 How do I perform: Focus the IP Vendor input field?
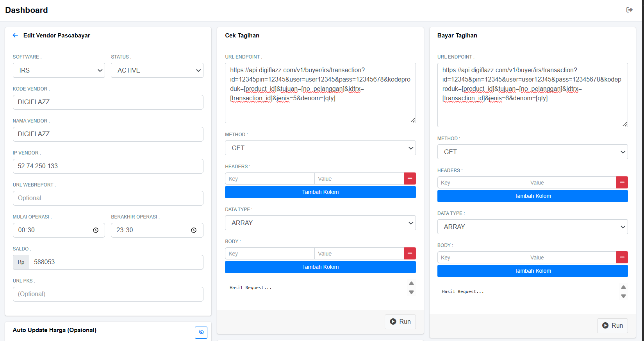click(108, 166)
